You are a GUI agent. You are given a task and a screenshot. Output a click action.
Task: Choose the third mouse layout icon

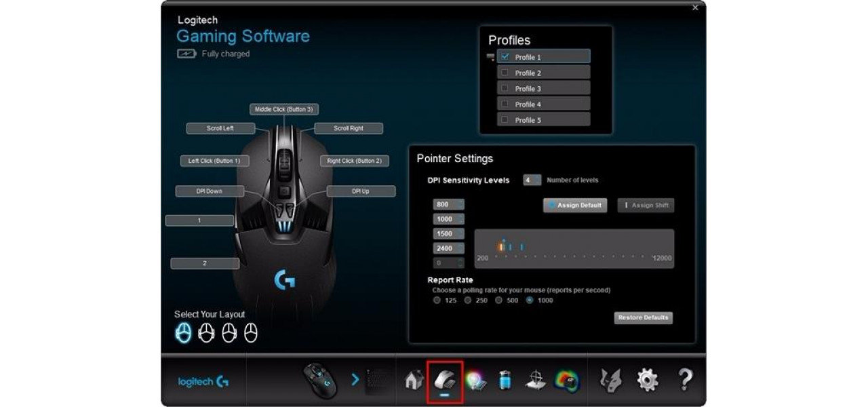(229, 332)
